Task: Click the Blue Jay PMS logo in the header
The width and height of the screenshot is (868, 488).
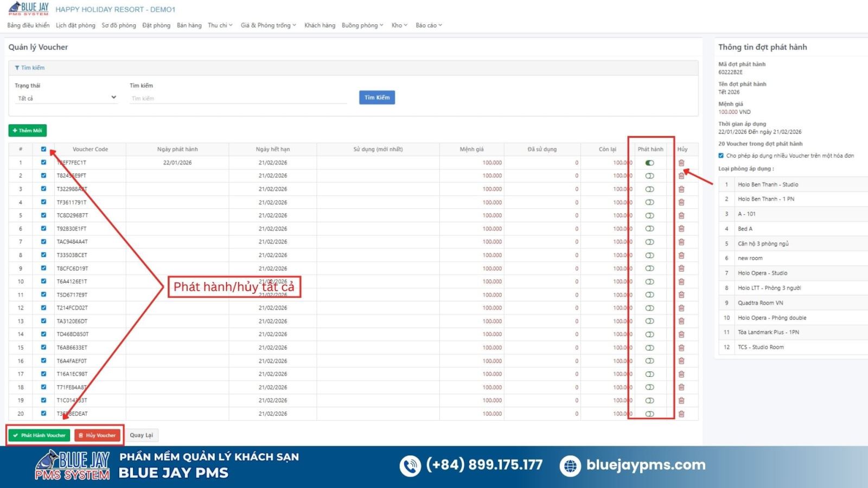Action: 28,9
